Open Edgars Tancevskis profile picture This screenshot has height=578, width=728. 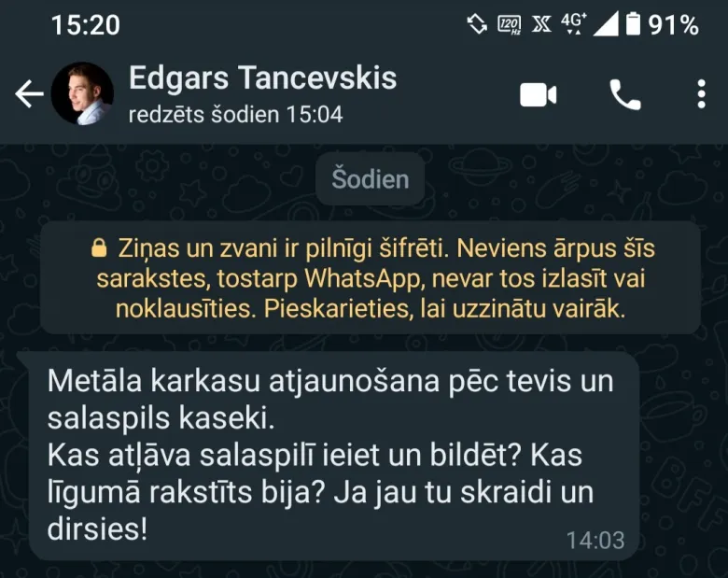[x=82, y=93]
